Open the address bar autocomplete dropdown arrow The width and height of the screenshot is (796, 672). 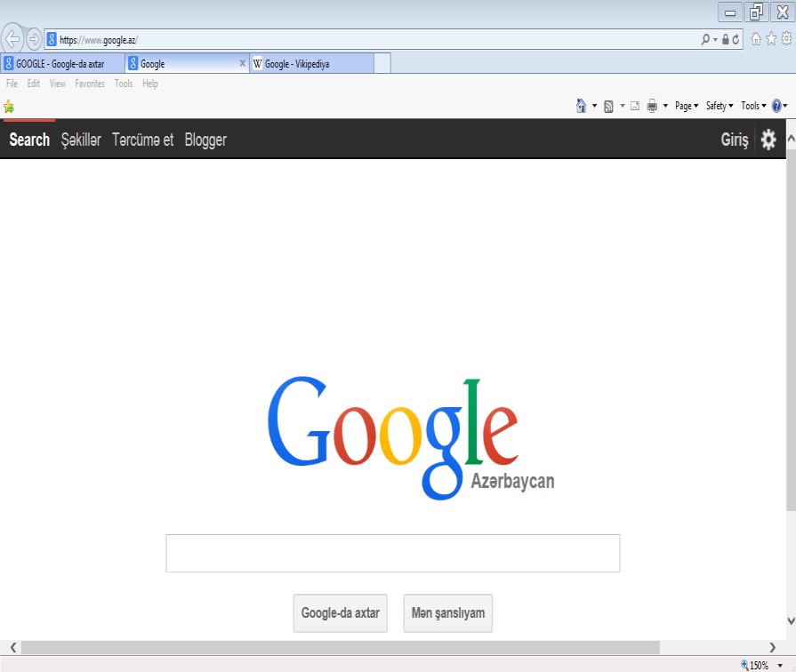pyautogui.click(x=715, y=40)
